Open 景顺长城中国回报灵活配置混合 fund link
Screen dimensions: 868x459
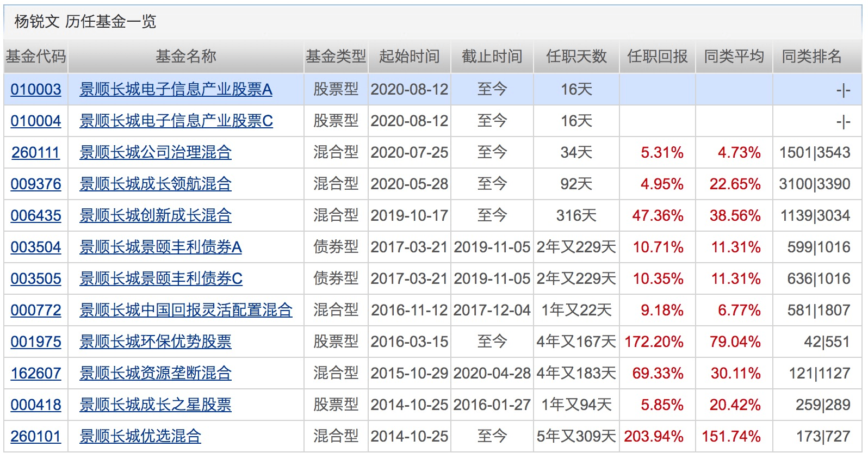(186, 310)
